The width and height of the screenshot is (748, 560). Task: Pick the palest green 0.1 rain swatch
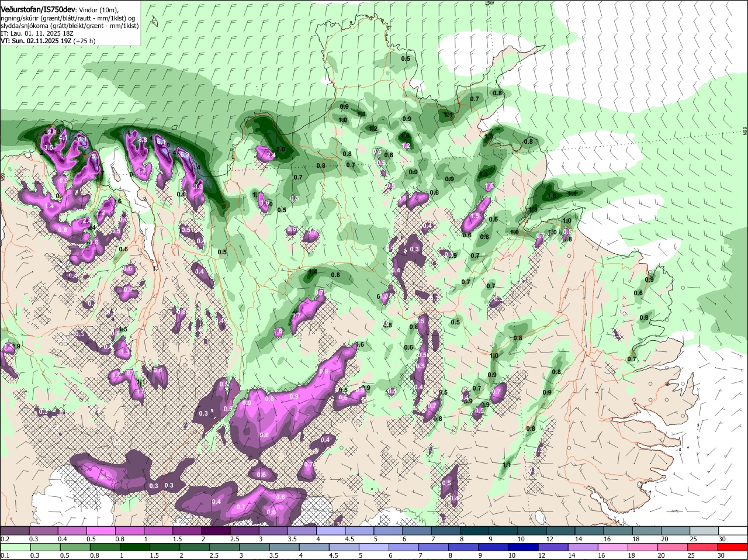[15, 547]
